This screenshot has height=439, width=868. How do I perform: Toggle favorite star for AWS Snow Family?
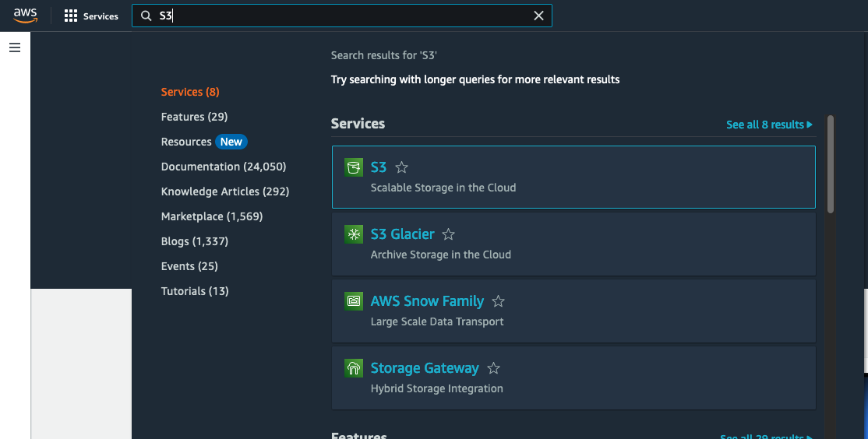(x=499, y=301)
